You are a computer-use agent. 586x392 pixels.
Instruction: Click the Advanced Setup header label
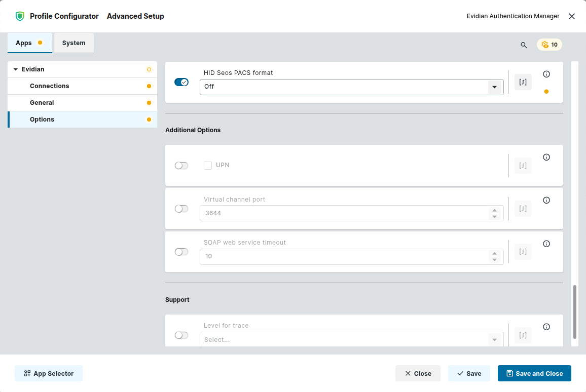pos(135,16)
